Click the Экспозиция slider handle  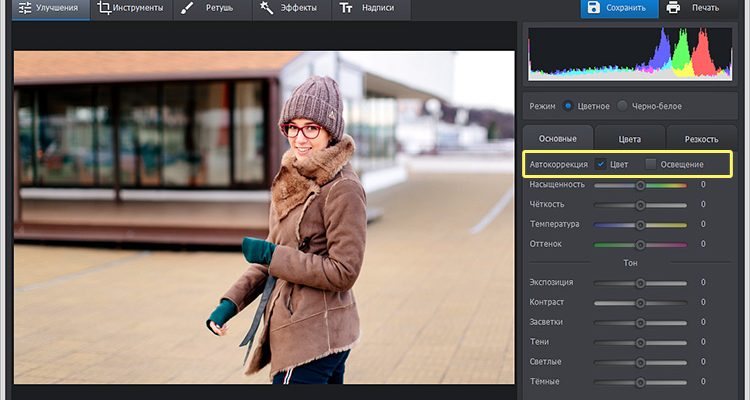coord(640,283)
